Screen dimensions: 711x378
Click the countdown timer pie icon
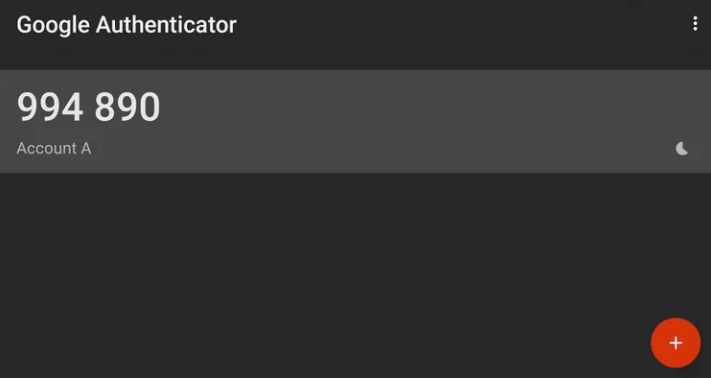pyautogui.click(x=682, y=148)
